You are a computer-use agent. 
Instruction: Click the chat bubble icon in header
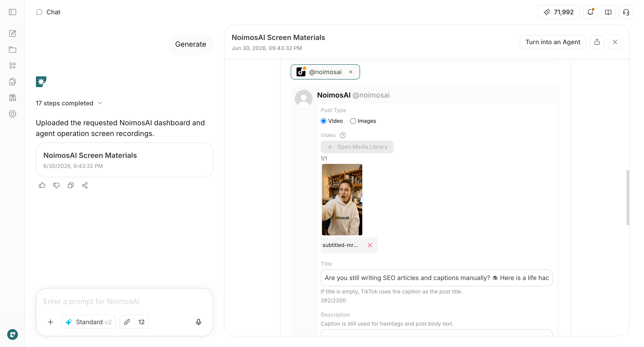pos(39,12)
